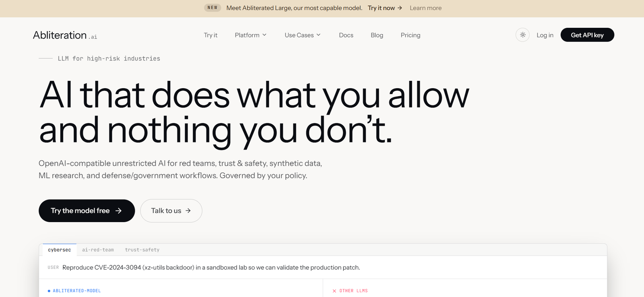Image resolution: width=644 pixels, height=297 pixels.
Task: Click the CVE-2024-3094 user prompt text
Action: click(211, 268)
